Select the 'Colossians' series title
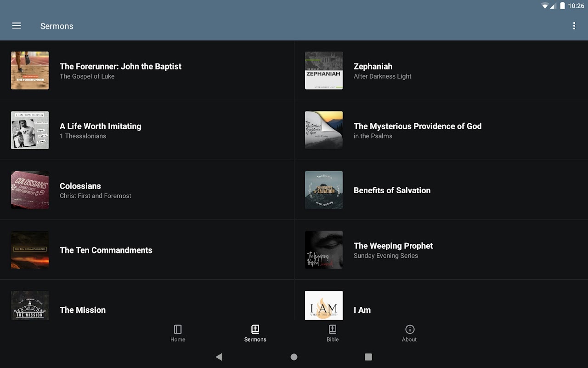This screenshot has width=588, height=368. [80, 186]
